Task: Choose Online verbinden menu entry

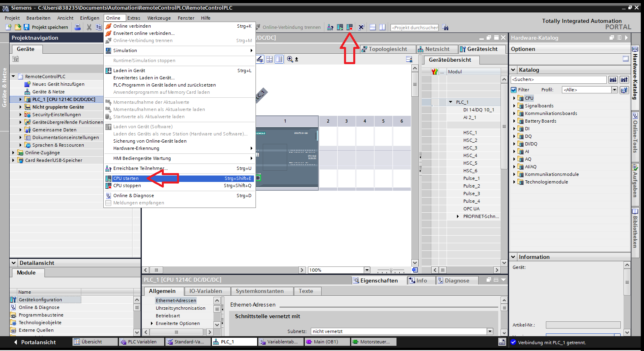Action: 179,26
